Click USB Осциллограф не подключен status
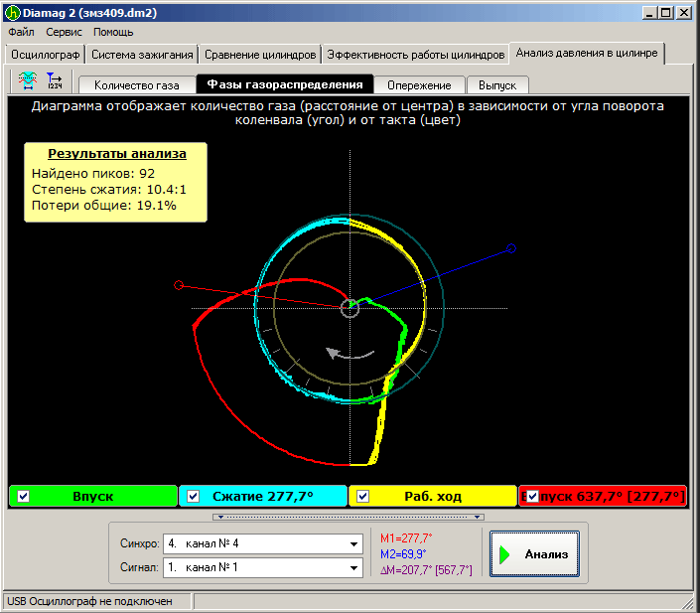Image resolution: width=700 pixels, height=613 pixels. click(89, 601)
